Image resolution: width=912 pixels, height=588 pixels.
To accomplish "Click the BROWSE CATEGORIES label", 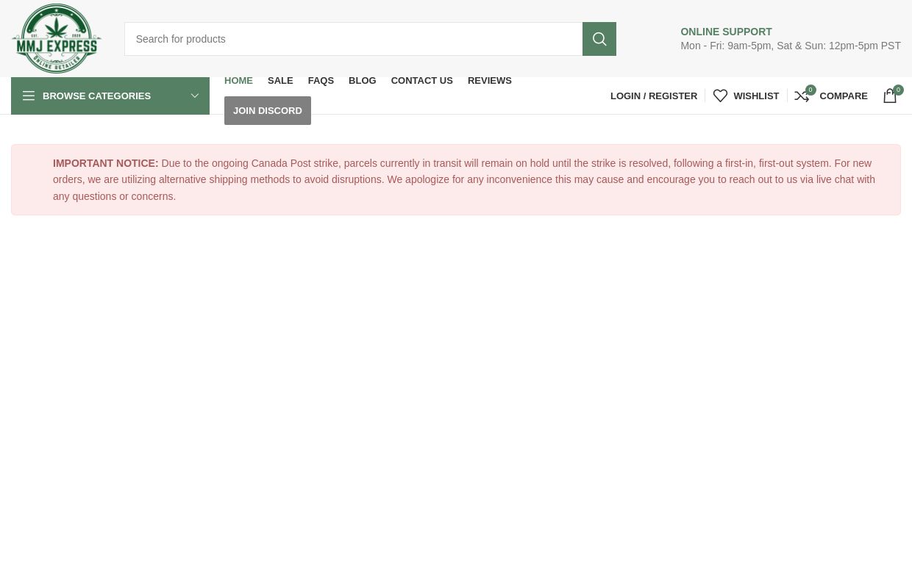I will coord(96,96).
